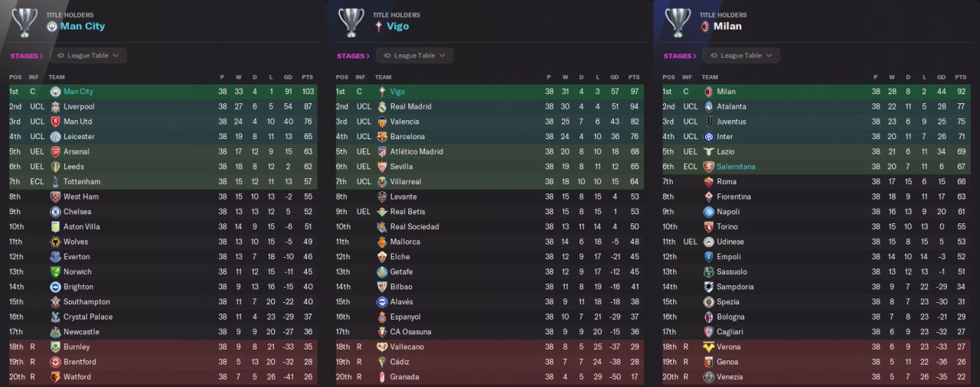
Task: Click the Valencia crest icon
Action: click(x=381, y=122)
